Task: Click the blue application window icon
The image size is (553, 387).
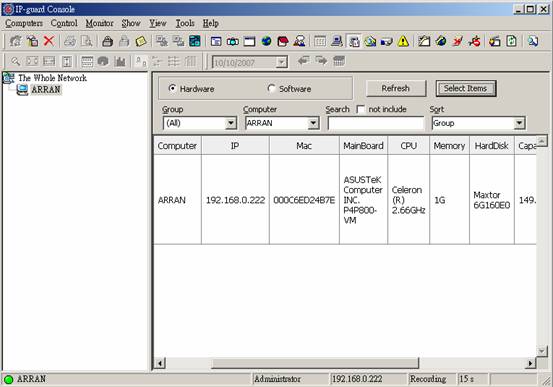Action: pyautogui.click(x=216, y=41)
